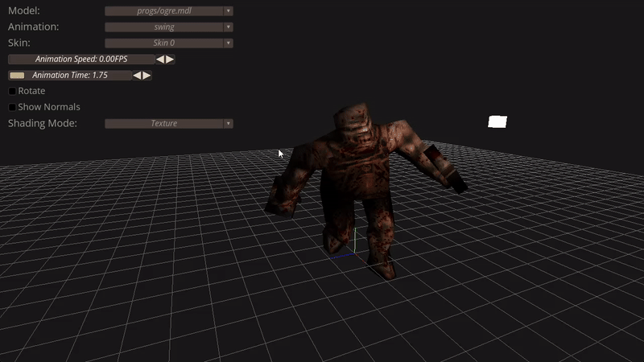
Task: Click the Animation Speed slider bar
Action: [x=81, y=59]
